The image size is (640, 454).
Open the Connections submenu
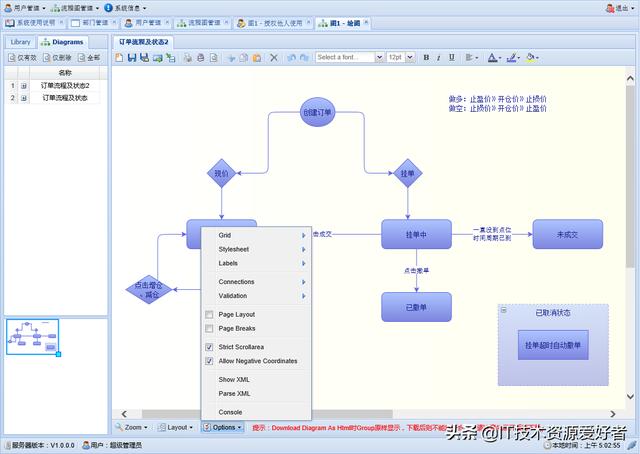256,282
